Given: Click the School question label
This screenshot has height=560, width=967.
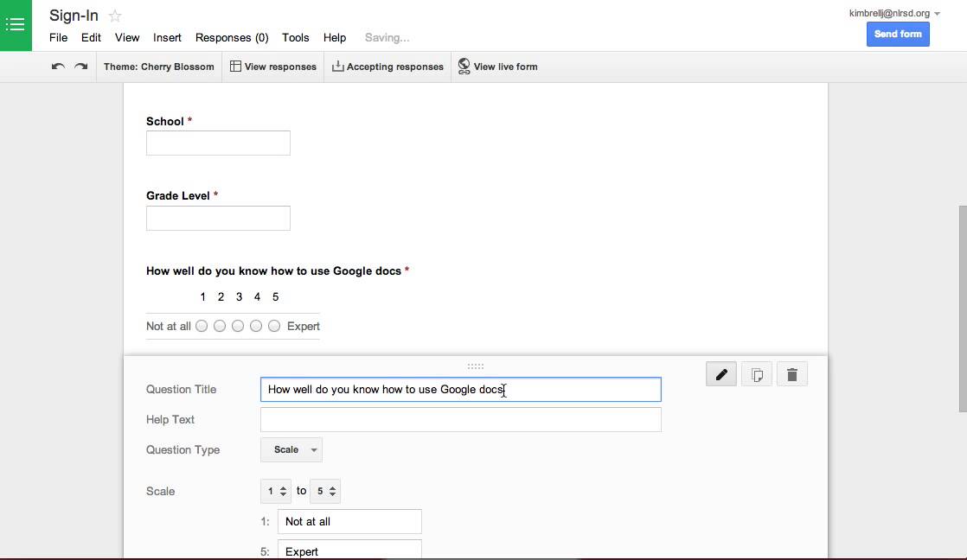Looking at the screenshot, I should point(164,121).
